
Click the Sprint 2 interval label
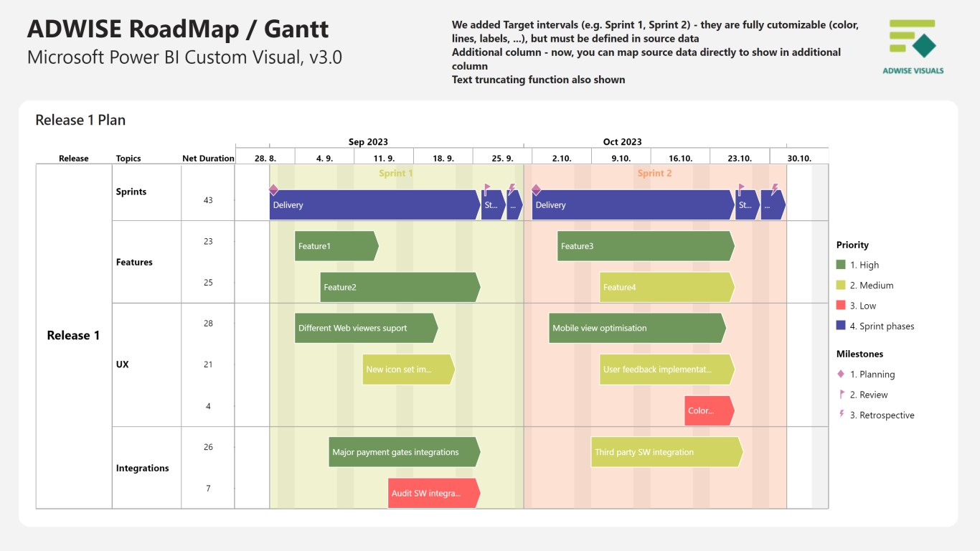click(x=654, y=173)
